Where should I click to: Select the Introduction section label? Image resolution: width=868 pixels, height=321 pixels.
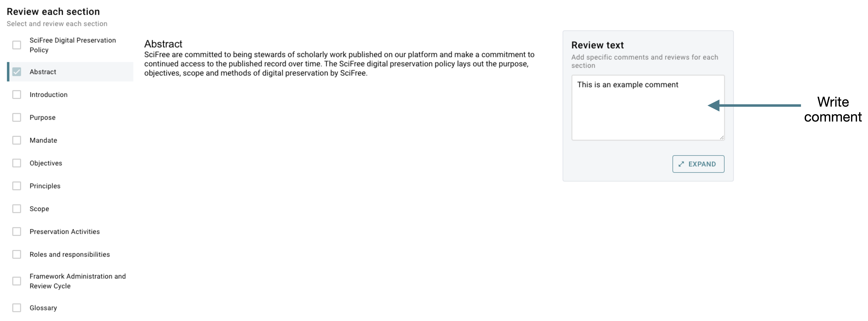click(x=49, y=95)
